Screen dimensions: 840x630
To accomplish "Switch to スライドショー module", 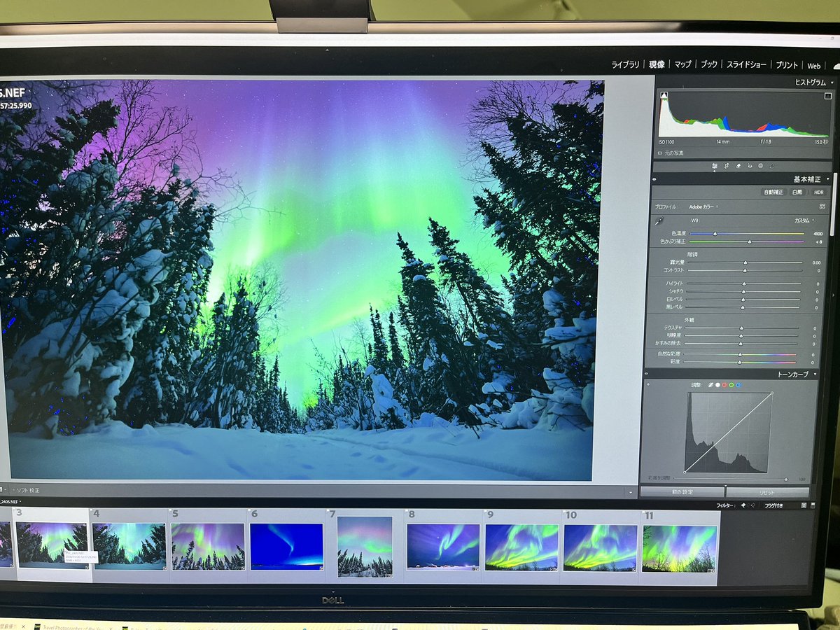I will [x=746, y=64].
